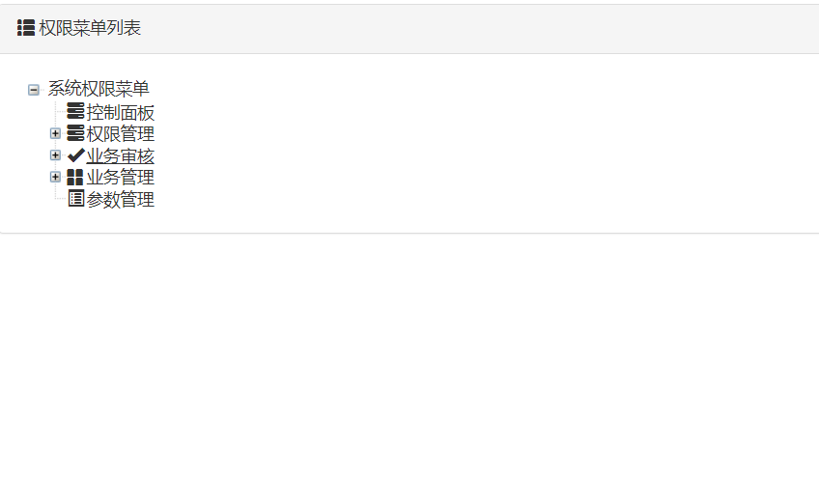Select the 权限管理 menu label
Image resolution: width=819 pixels, height=504 pixels.
point(121,134)
